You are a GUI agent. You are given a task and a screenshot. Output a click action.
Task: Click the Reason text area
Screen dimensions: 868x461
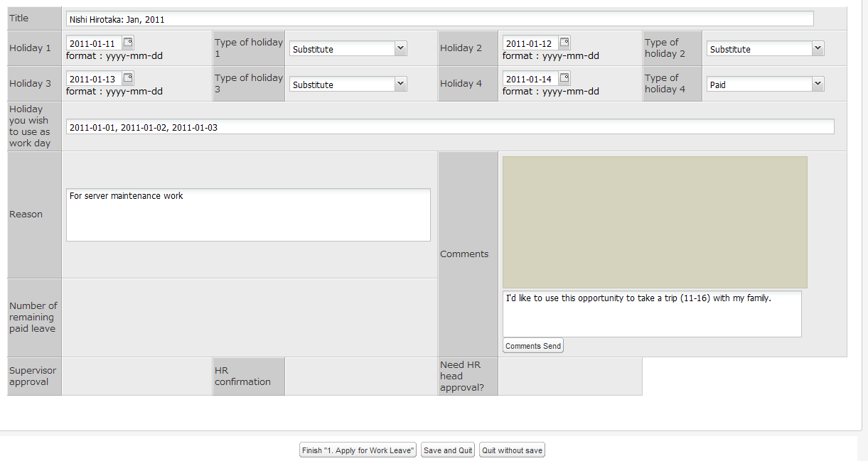coord(247,215)
